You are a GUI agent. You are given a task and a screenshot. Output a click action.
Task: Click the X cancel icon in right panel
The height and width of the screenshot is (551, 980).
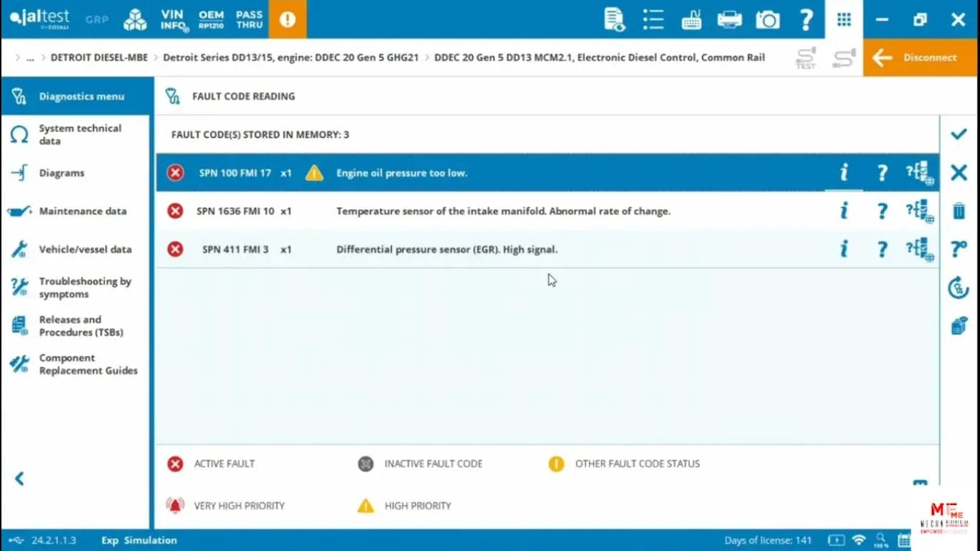[958, 172]
